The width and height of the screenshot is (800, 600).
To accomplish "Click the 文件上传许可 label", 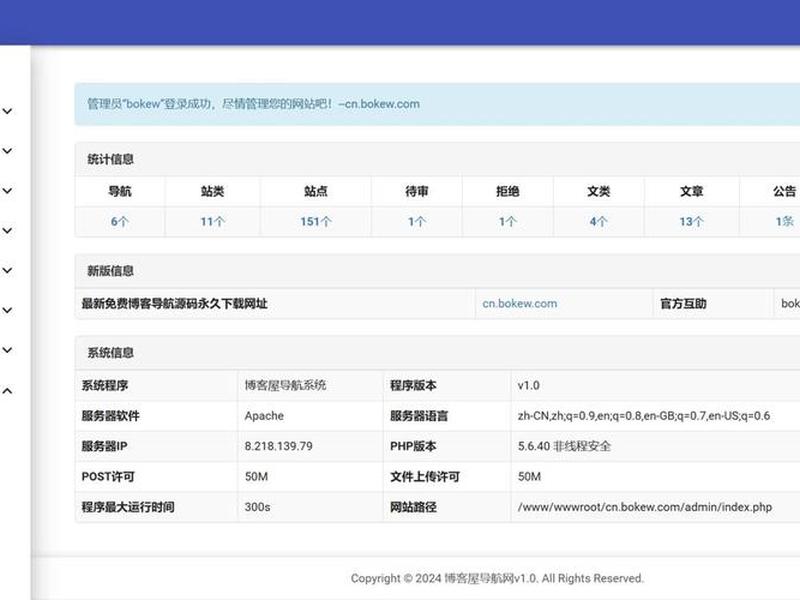I will (425, 477).
